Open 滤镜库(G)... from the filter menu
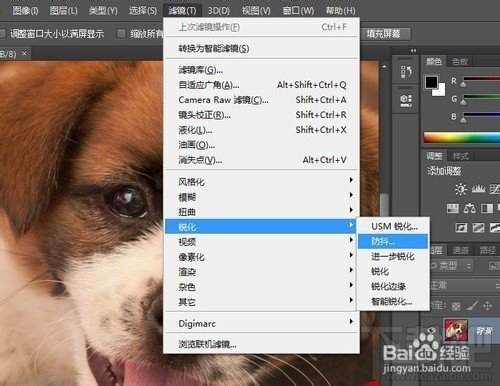 coord(262,70)
